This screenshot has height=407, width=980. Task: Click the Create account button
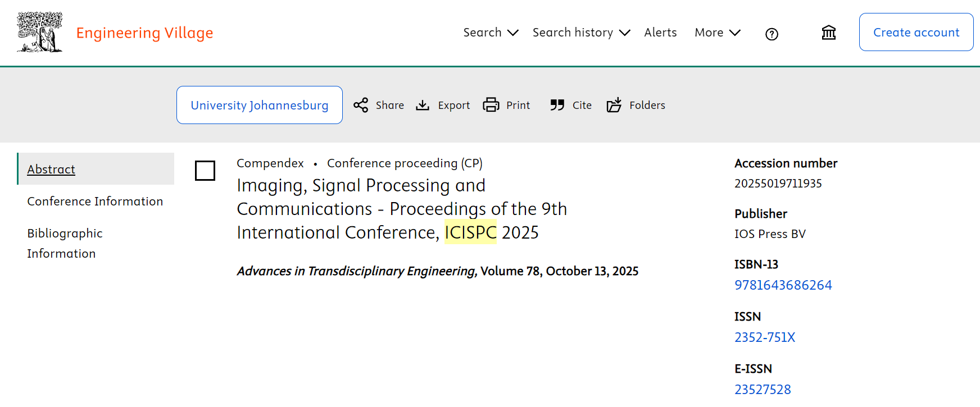916,32
